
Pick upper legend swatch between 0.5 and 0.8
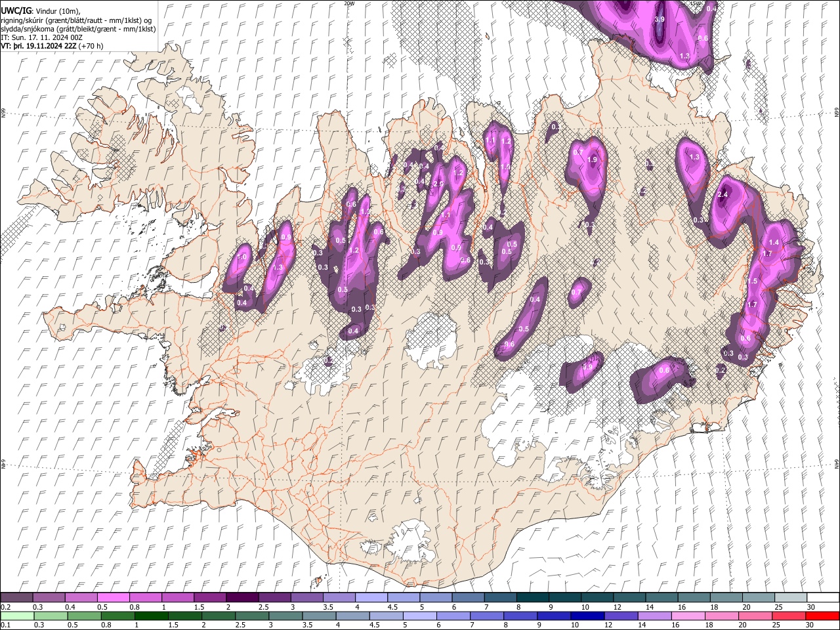(x=113, y=598)
